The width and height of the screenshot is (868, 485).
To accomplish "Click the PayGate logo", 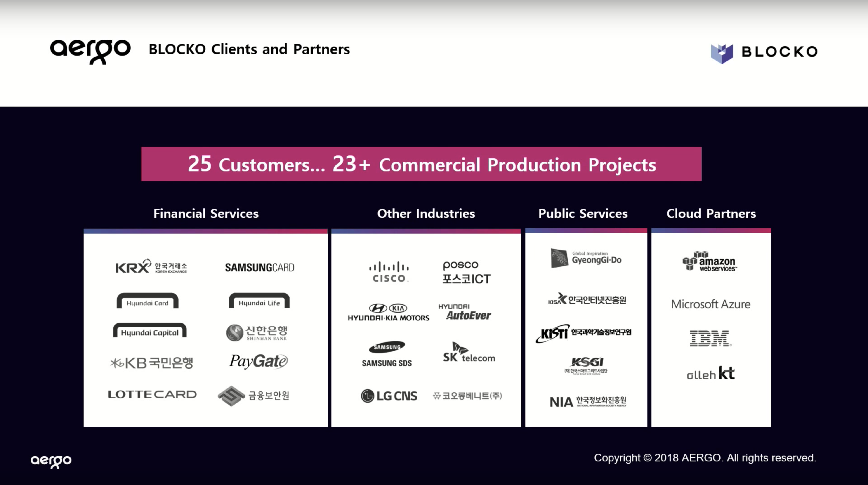I will pos(258,361).
